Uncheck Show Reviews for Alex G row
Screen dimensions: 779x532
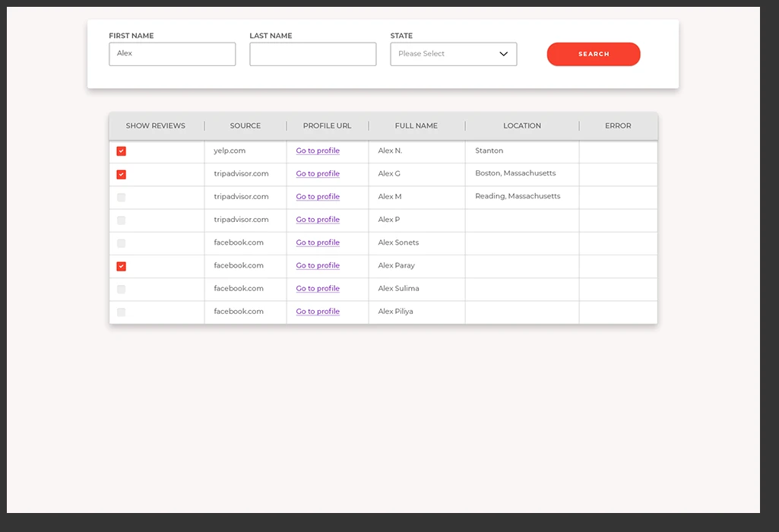(122, 174)
